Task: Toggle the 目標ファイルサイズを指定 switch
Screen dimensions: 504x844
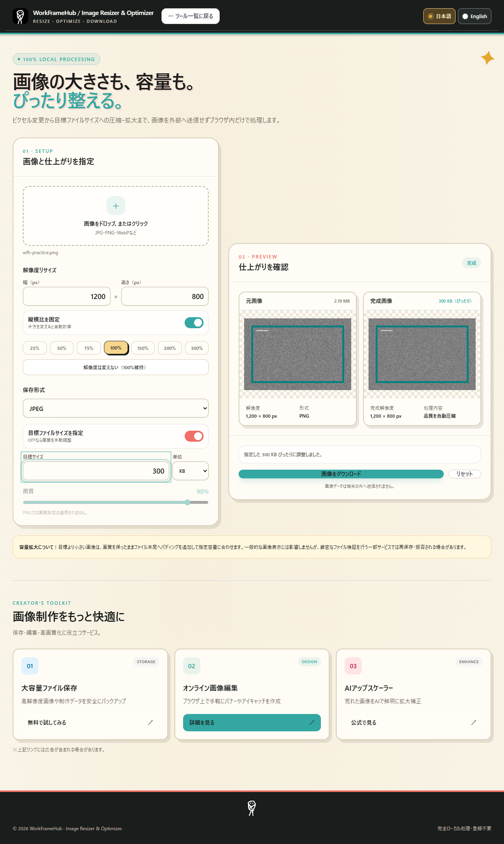Action: click(194, 436)
